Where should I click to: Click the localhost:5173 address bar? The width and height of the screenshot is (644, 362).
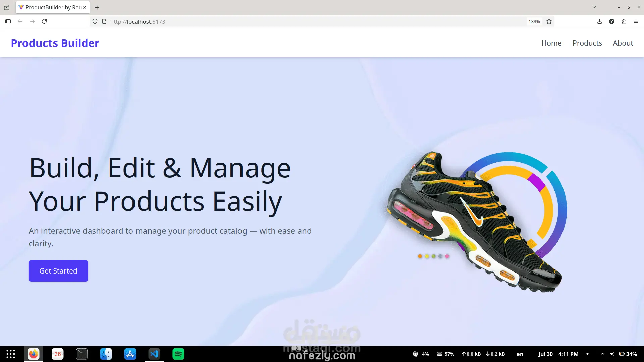coord(302,21)
